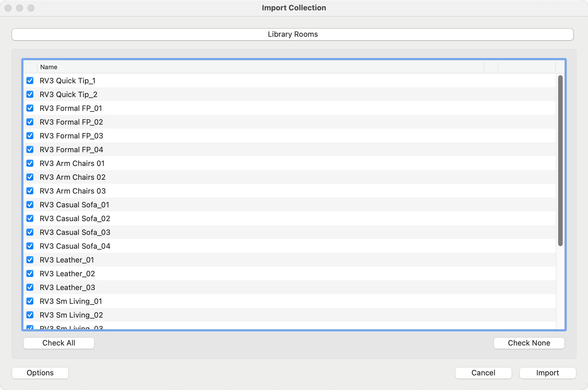588x390 pixels.
Task: Uncheck the RV3 Formal FP_02 checkbox
Action: 30,122
